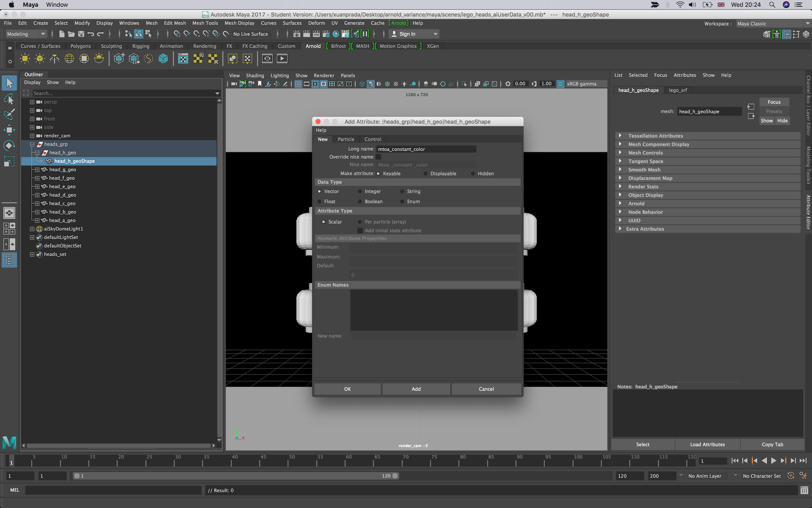Open the Arnold shelf tab
Image resolution: width=812 pixels, height=508 pixels.
(313, 46)
